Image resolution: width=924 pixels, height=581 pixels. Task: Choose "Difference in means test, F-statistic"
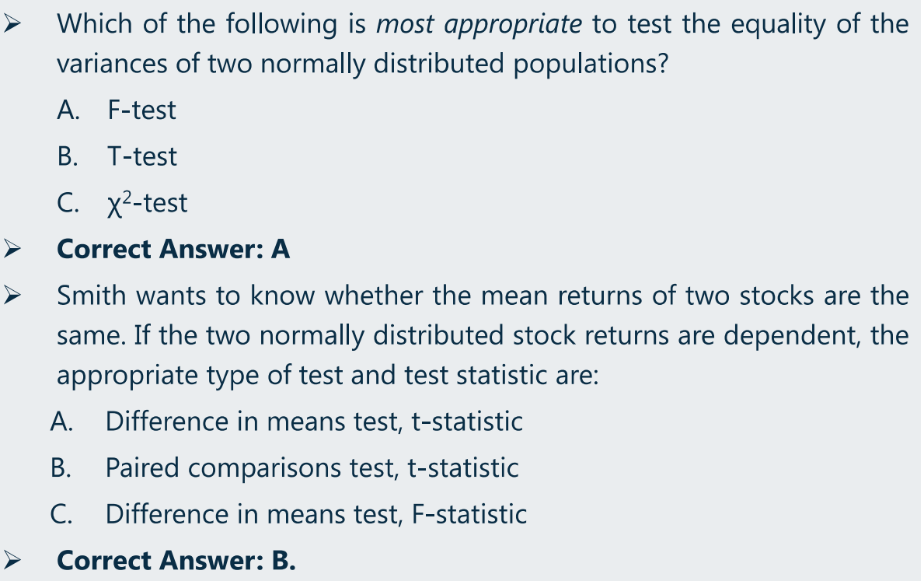tap(316, 514)
